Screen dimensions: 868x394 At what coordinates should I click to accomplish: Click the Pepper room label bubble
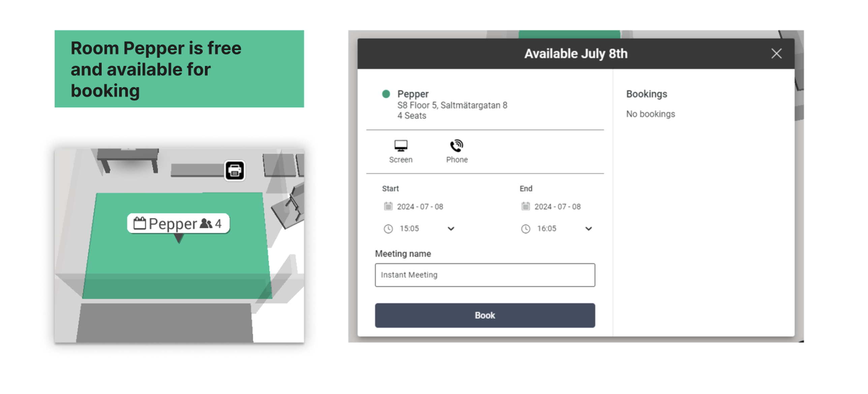178,223
